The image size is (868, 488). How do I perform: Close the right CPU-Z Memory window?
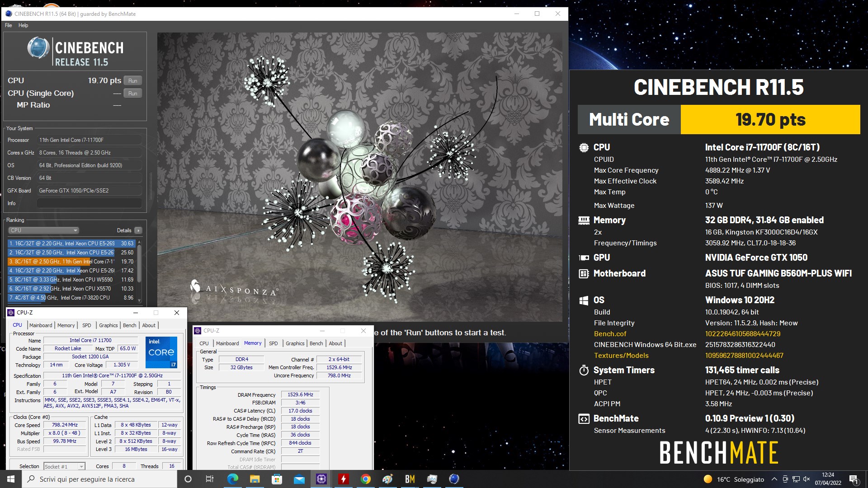(x=363, y=331)
